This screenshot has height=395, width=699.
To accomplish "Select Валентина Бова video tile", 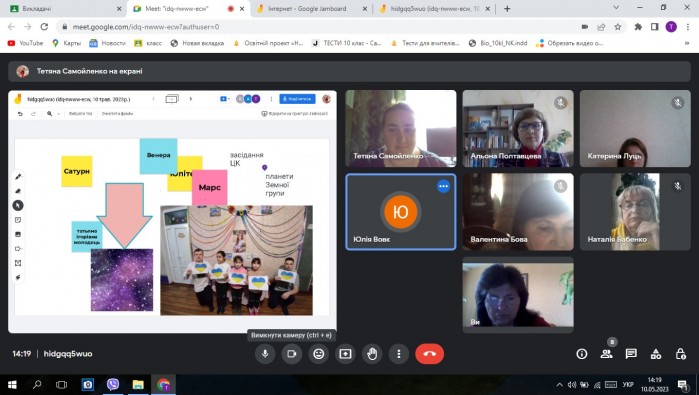I will (x=518, y=212).
